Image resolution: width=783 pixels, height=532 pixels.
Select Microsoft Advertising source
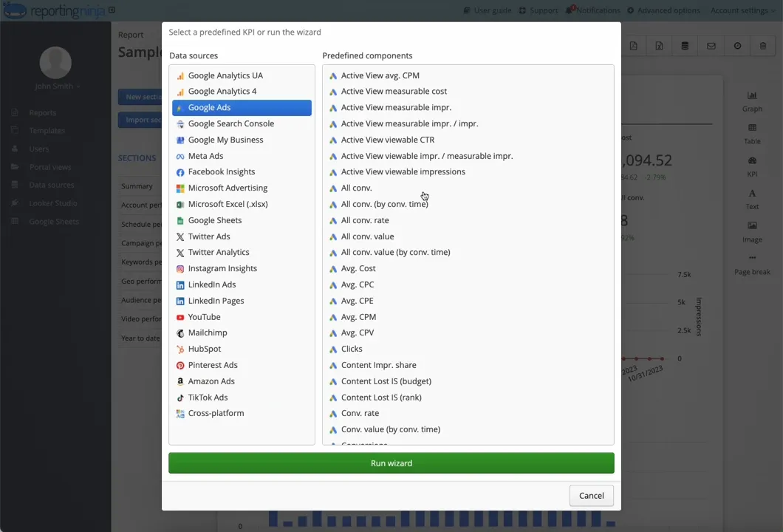tap(242, 188)
